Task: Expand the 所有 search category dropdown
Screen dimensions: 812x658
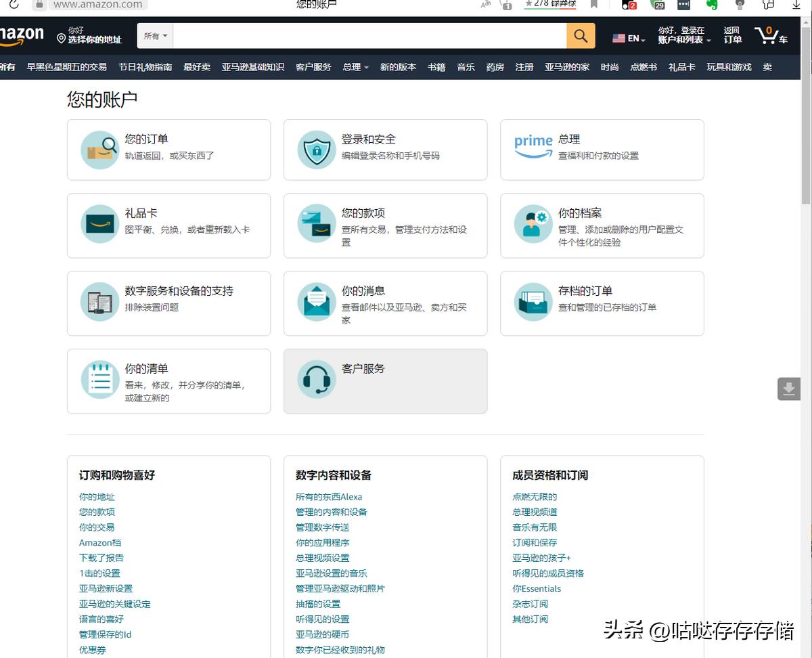Action: point(154,35)
